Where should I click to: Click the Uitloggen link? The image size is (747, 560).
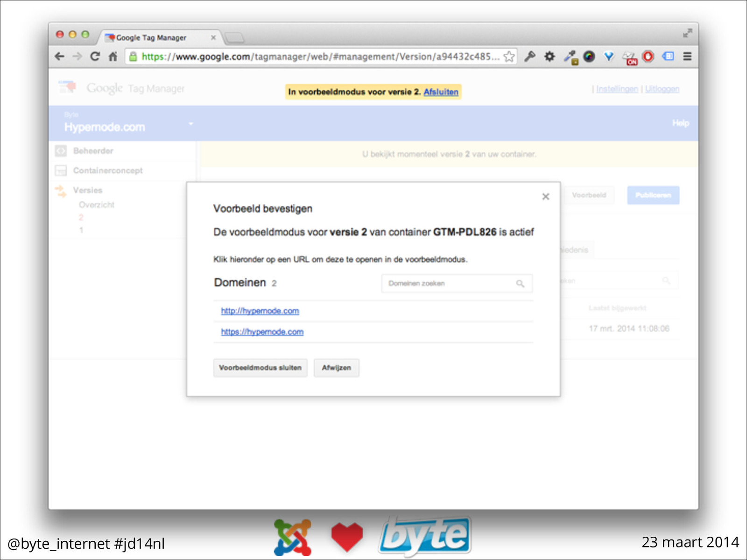pyautogui.click(x=662, y=89)
